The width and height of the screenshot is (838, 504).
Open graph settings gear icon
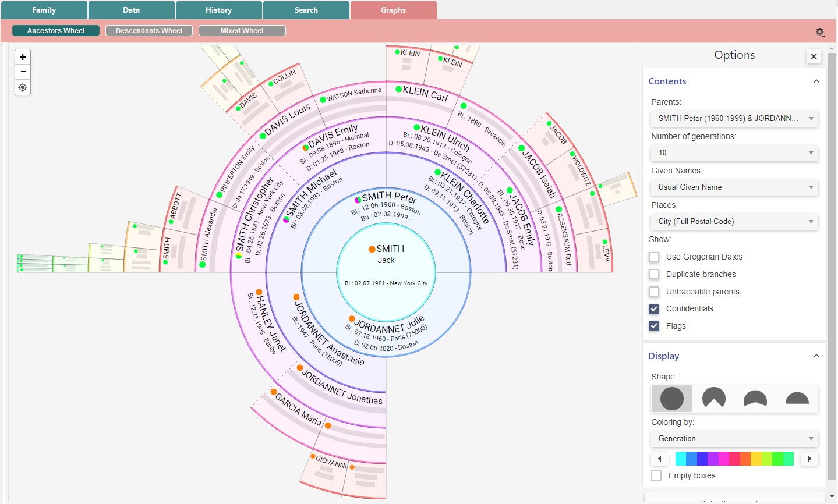click(x=820, y=32)
